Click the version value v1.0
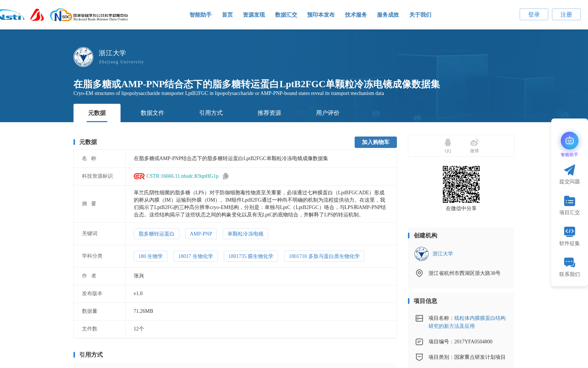Screen dimensions: 588x368 point(138,294)
